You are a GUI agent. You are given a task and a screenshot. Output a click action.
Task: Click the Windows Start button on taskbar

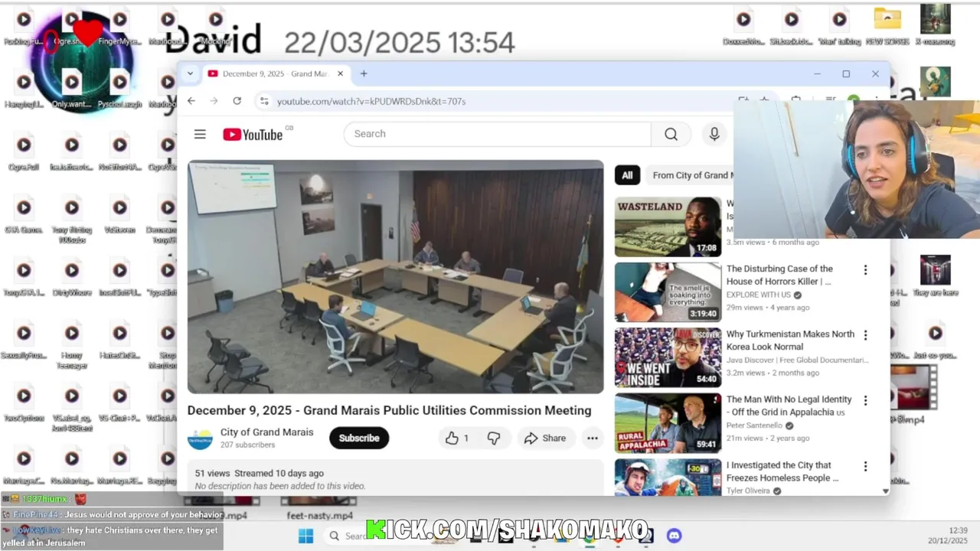(305, 535)
